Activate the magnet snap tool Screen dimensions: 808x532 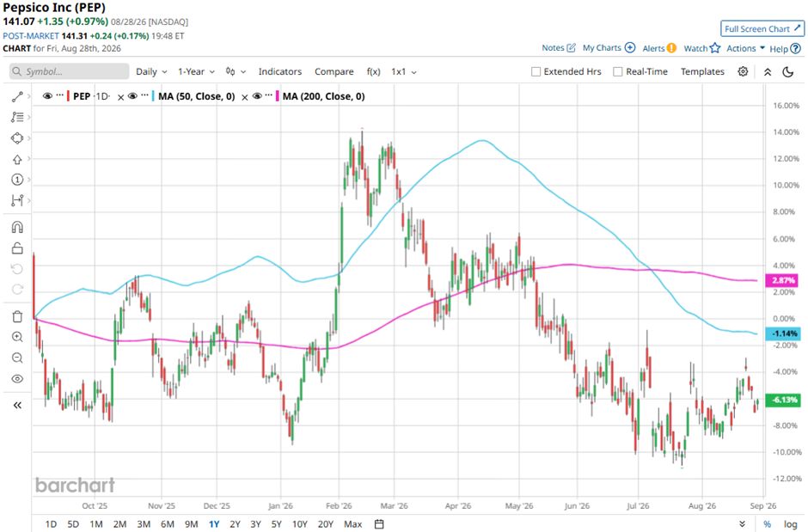[x=17, y=227]
